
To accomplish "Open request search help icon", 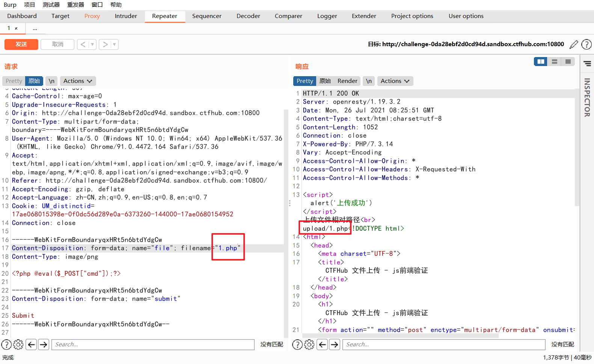I will click(6, 344).
